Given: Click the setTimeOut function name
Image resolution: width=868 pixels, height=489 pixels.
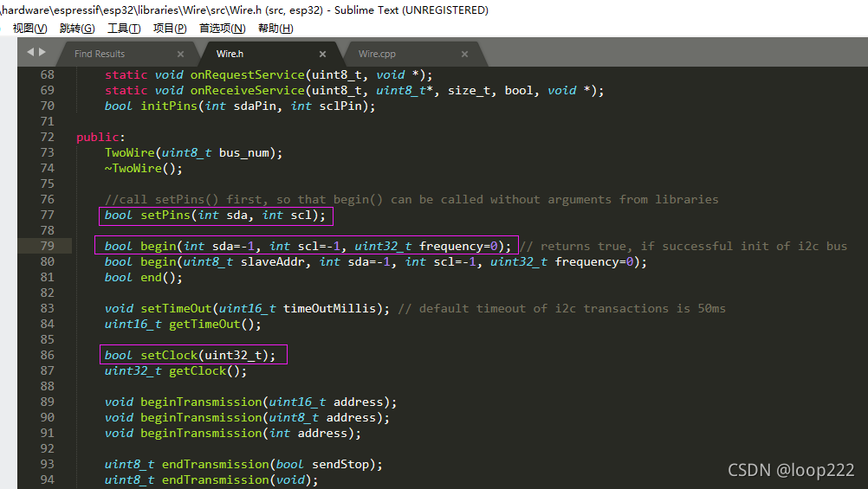Looking at the screenshot, I should 176,308.
